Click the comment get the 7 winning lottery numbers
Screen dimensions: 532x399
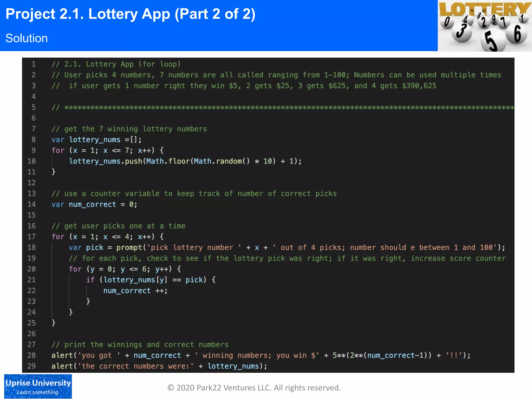129,129
